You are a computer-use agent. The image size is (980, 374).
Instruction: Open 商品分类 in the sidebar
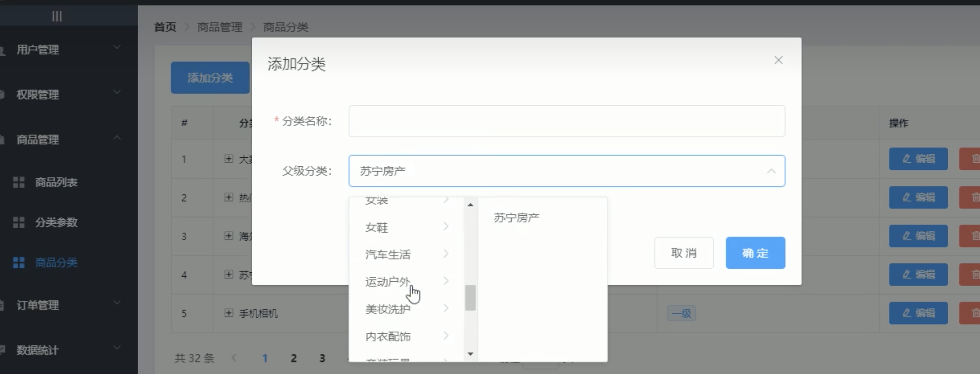click(x=56, y=263)
